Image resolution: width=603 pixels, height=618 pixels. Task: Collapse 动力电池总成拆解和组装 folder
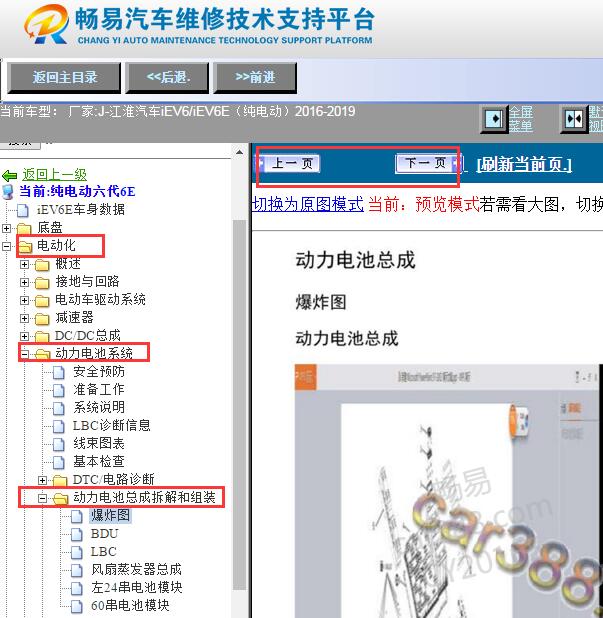coord(43,498)
